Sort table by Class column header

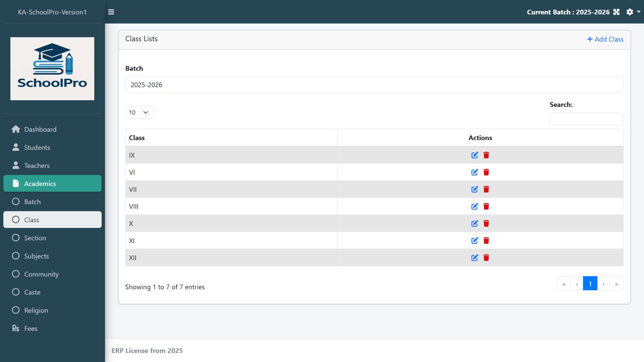coord(137,138)
